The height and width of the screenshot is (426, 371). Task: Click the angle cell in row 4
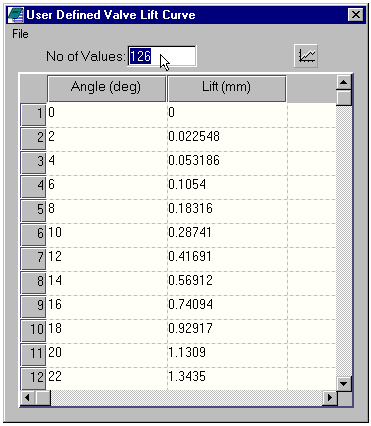[x=107, y=186]
